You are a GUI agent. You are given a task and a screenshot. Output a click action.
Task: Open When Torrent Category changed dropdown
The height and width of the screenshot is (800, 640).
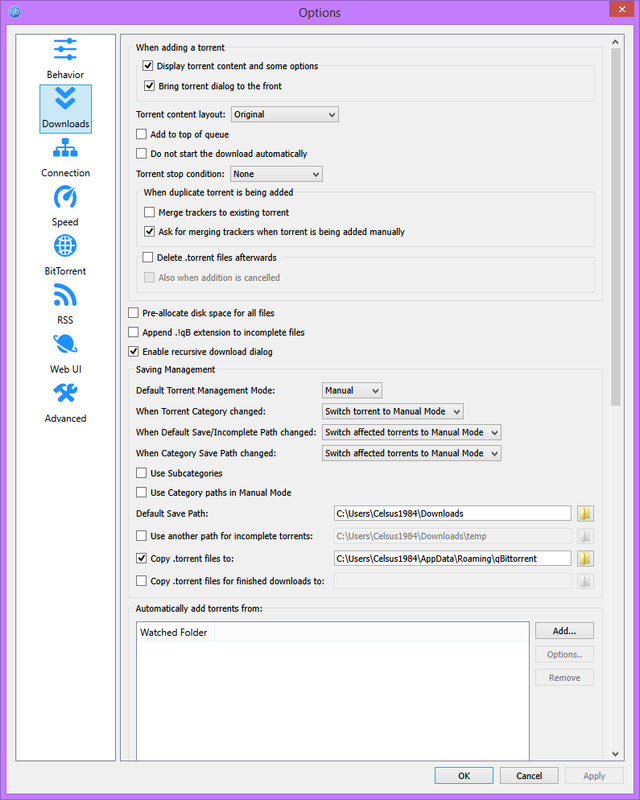[392, 411]
